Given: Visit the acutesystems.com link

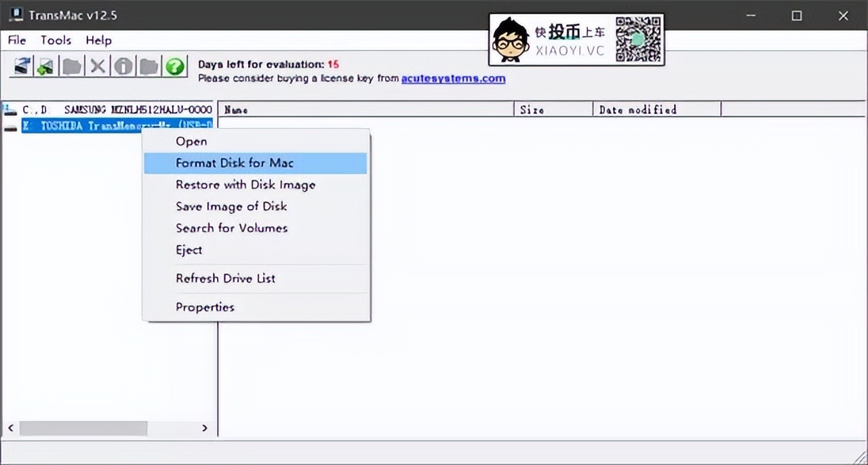Looking at the screenshot, I should [453, 79].
